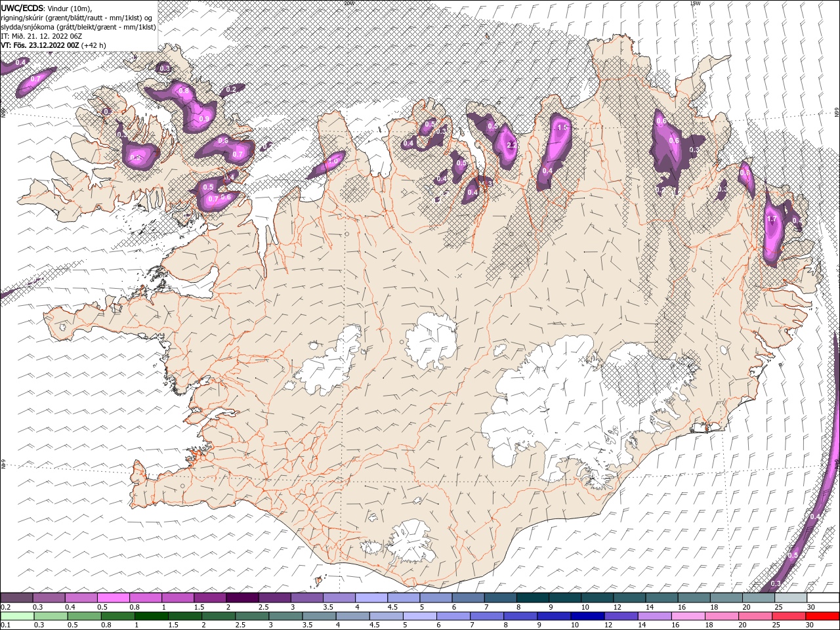Click the '2.2' snowfall value on the map
The height and width of the screenshot is (630, 840).
coord(511,145)
